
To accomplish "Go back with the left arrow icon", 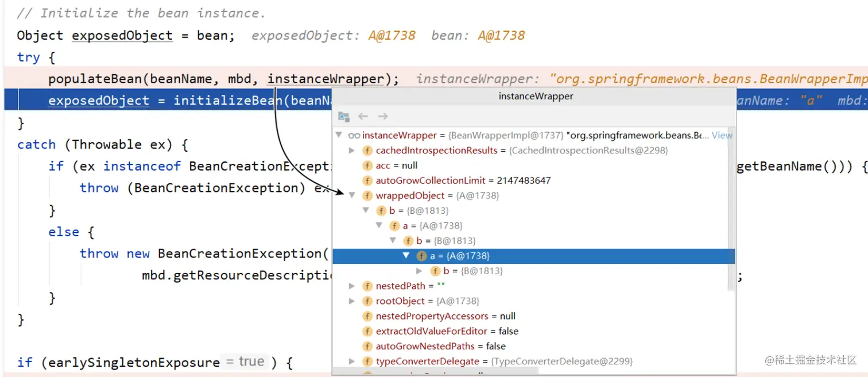I will pyautogui.click(x=363, y=117).
